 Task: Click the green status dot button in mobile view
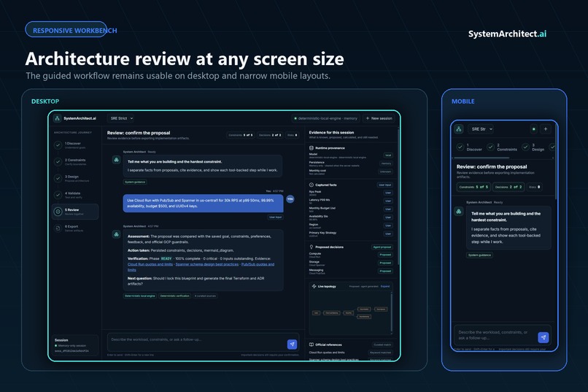533,129
